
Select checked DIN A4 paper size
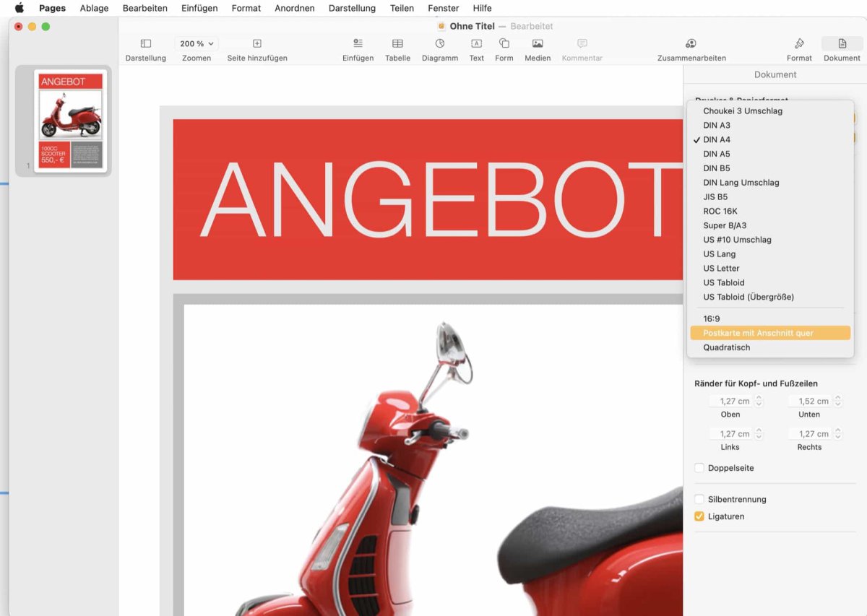click(x=770, y=139)
